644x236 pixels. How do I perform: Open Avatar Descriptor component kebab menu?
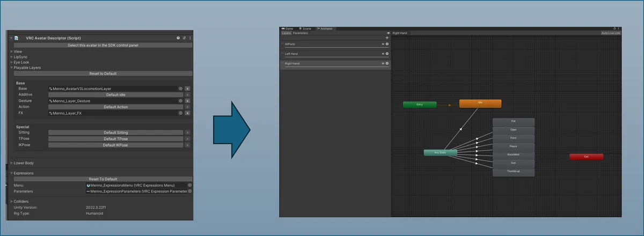click(x=190, y=38)
